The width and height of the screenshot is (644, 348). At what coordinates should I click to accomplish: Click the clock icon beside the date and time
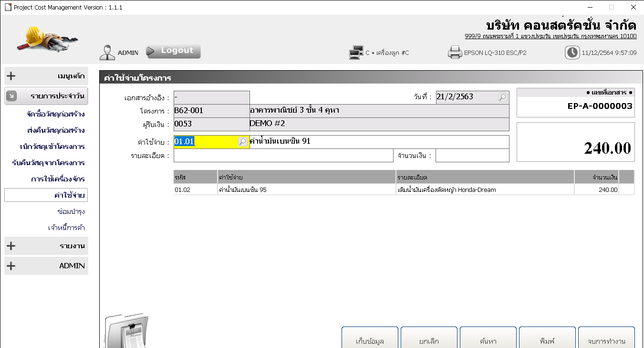coord(572,53)
